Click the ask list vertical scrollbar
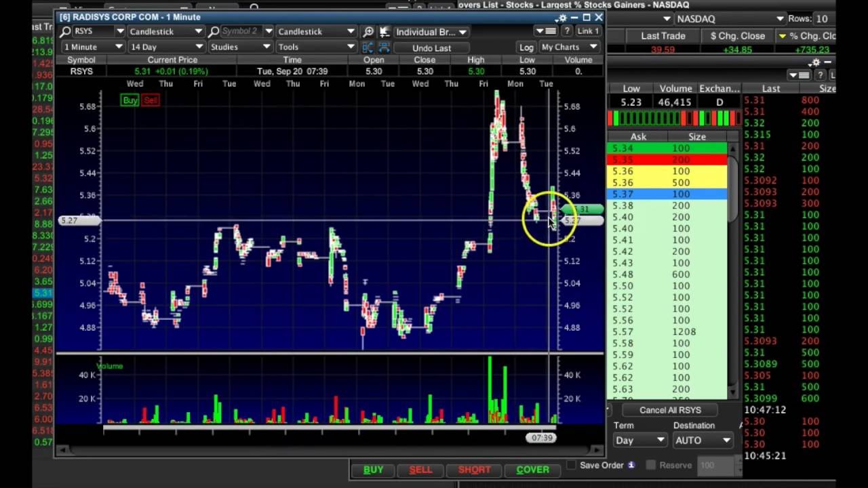This screenshot has width=868, height=488. tap(732, 271)
